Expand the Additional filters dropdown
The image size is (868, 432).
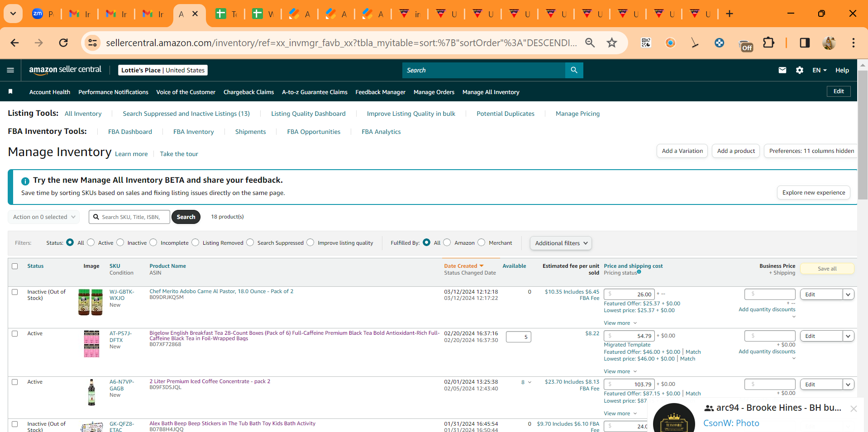click(x=561, y=243)
